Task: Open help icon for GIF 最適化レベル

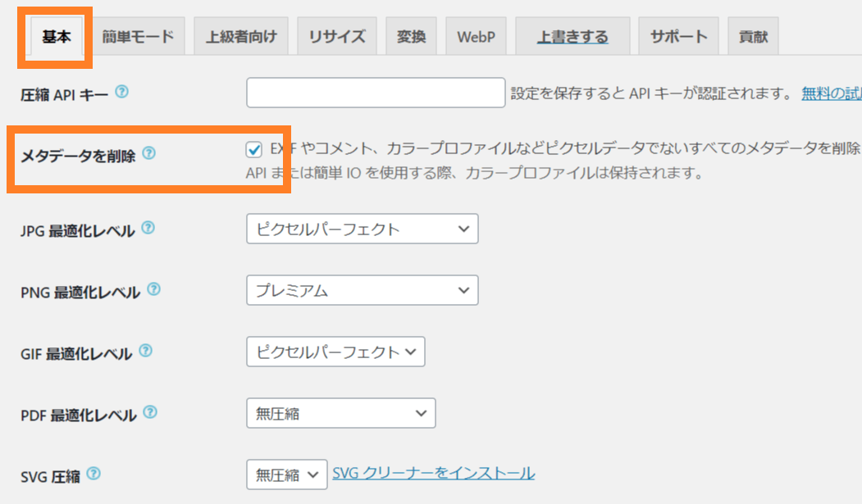Action: click(x=146, y=350)
